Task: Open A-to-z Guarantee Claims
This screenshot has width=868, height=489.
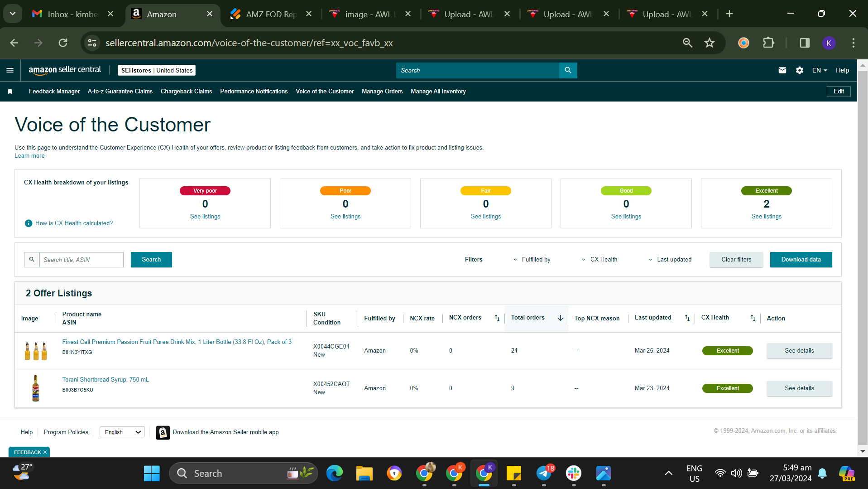Action: click(120, 92)
